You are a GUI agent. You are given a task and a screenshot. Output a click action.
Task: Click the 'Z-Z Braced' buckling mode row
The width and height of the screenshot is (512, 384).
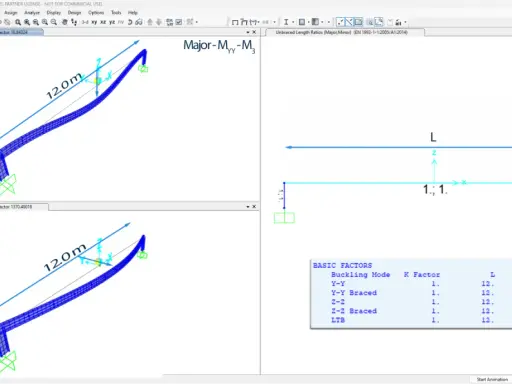[354, 311]
